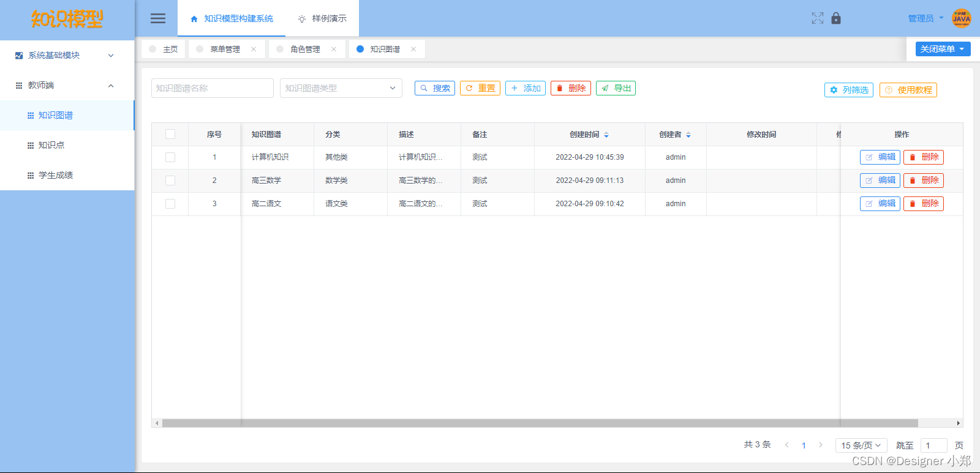Edit the 计算机知识 row
The height and width of the screenshot is (473, 980).
tap(880, 157)
